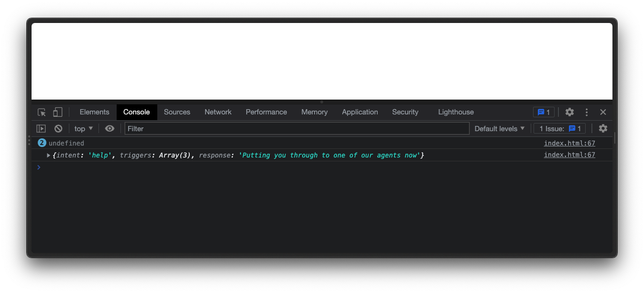
Task: Show the console sidebar
Action: [x=41, y=128]
